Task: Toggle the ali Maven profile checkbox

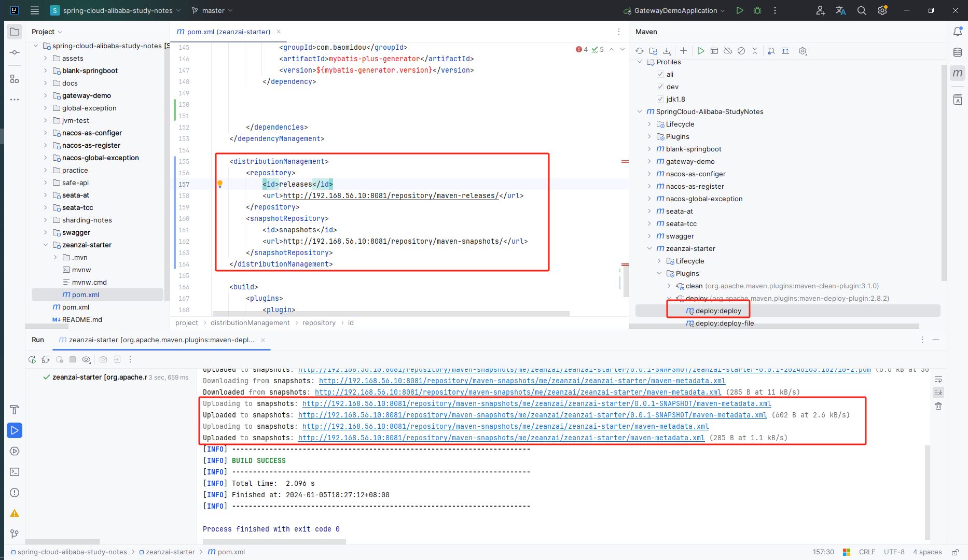Action: [660, 74]
